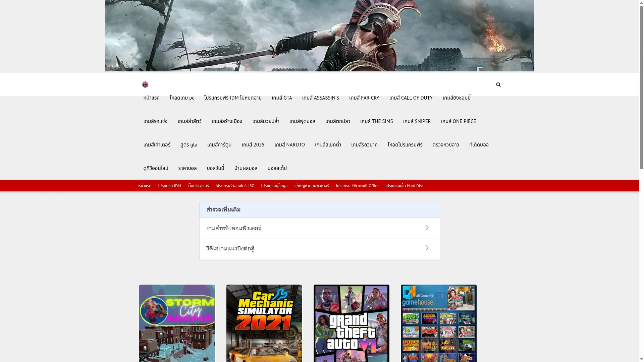Select เกมส์ FAR CRY menu item
This screenshot has height=362, width=644.
(x=364, y=98)
